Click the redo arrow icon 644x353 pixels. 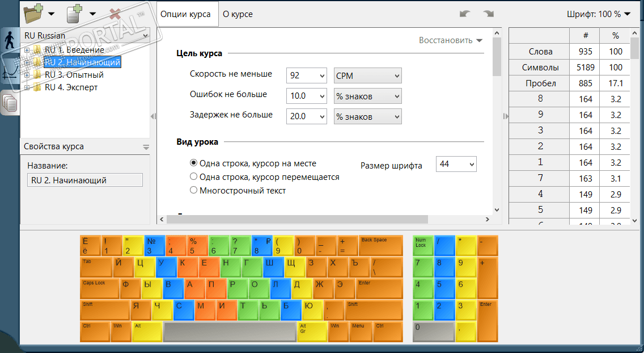point(488,14)
